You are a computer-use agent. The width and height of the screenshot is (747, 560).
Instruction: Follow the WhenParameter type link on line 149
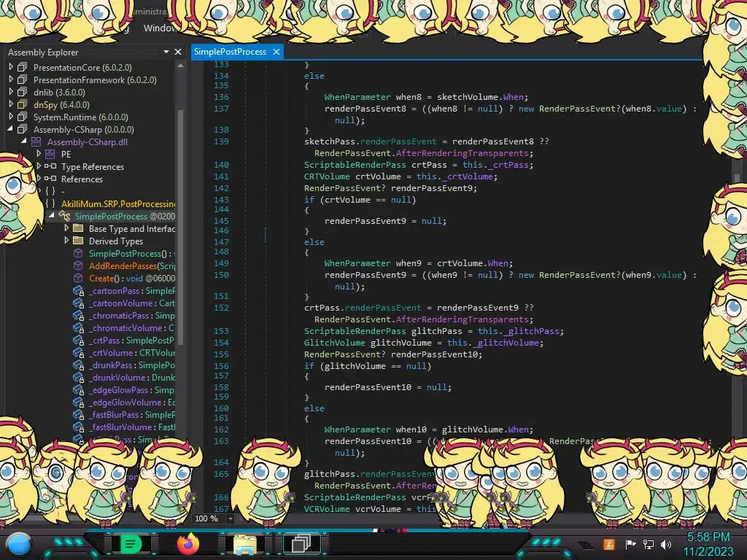[357, 263]
